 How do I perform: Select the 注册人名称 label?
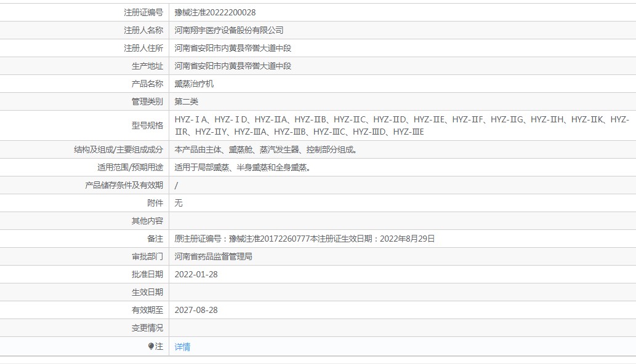point(143,30)
